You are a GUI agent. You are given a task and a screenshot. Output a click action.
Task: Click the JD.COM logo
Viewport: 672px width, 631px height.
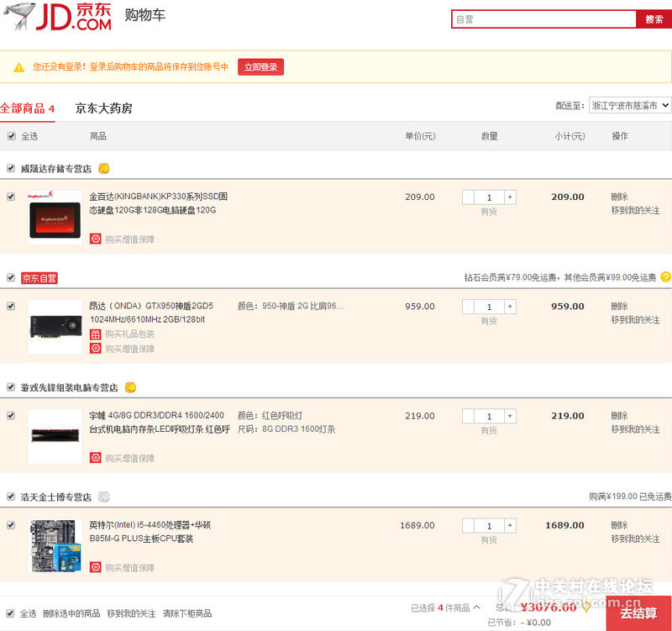coord(58,16)
